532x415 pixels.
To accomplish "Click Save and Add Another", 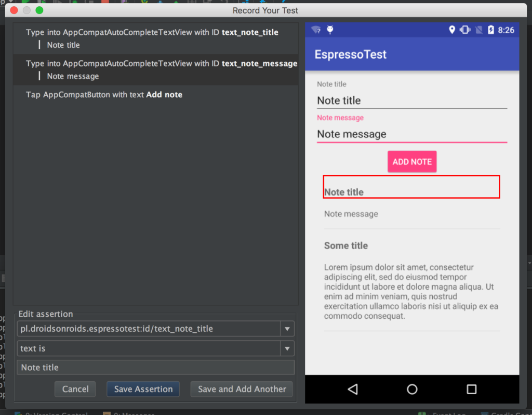I will (242, 389).
